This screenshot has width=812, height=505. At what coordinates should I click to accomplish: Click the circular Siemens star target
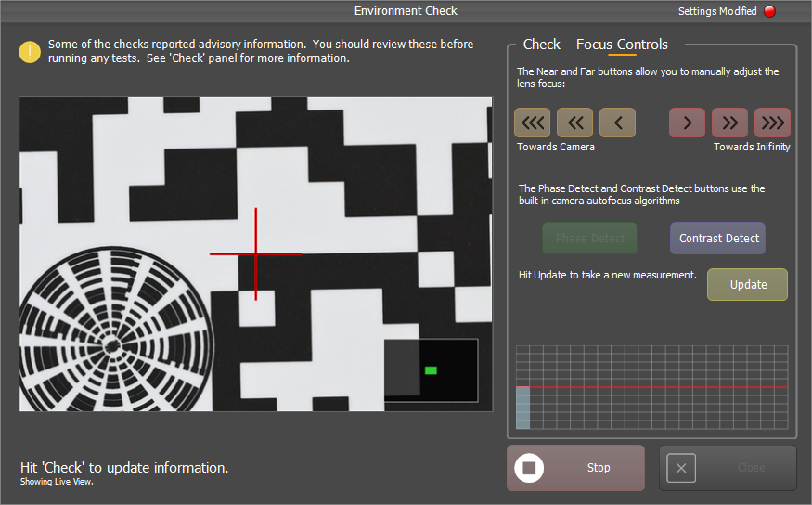(116, 330)
